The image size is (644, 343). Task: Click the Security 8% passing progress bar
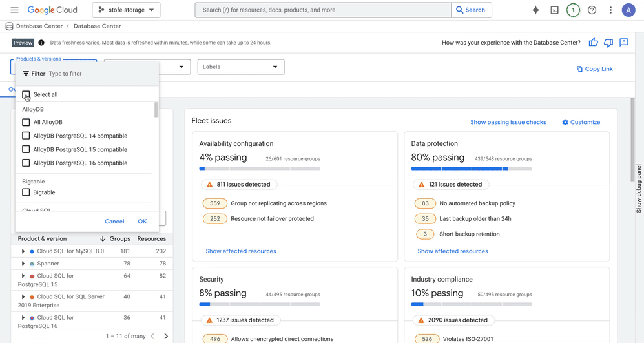point(260,304)
